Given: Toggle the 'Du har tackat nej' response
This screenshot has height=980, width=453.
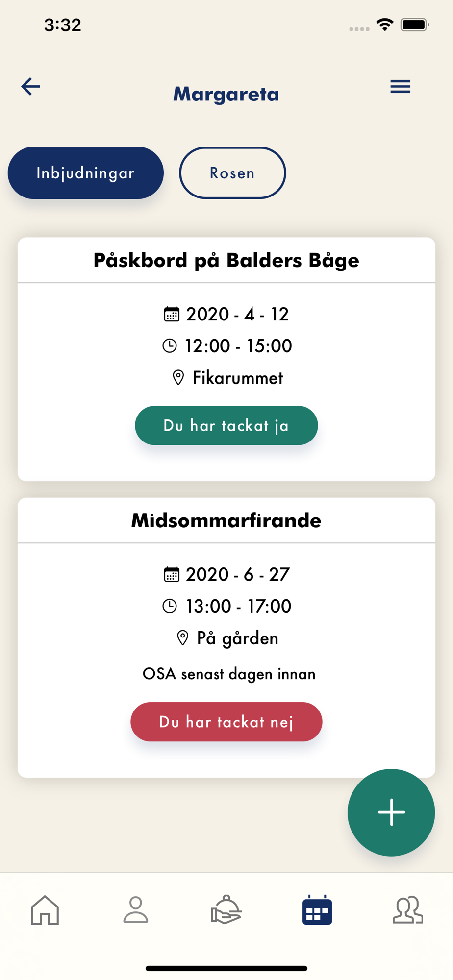Looking at the screenshot, I should coord(226,722).
